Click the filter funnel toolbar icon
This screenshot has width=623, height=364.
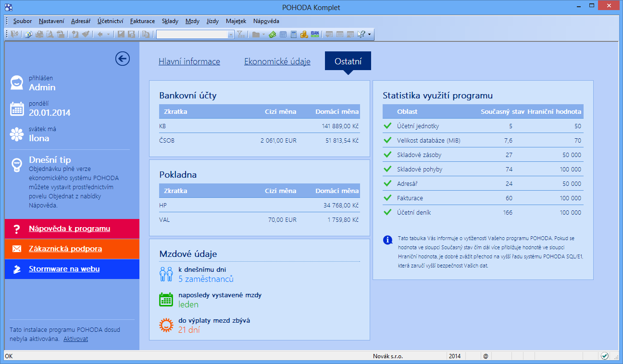[241, 34]
